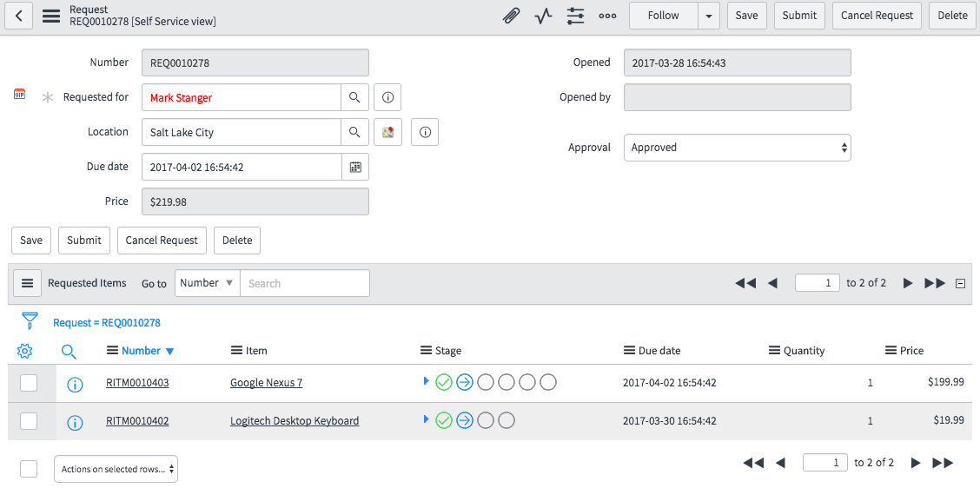Toggle the select-all rows checkbox at bottom
980x488 pixels.
point(29,469)
